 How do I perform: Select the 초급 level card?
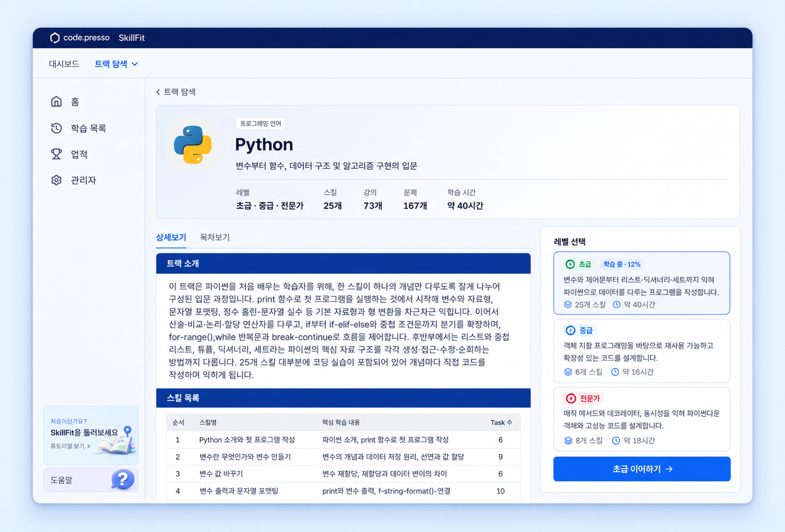642,283
